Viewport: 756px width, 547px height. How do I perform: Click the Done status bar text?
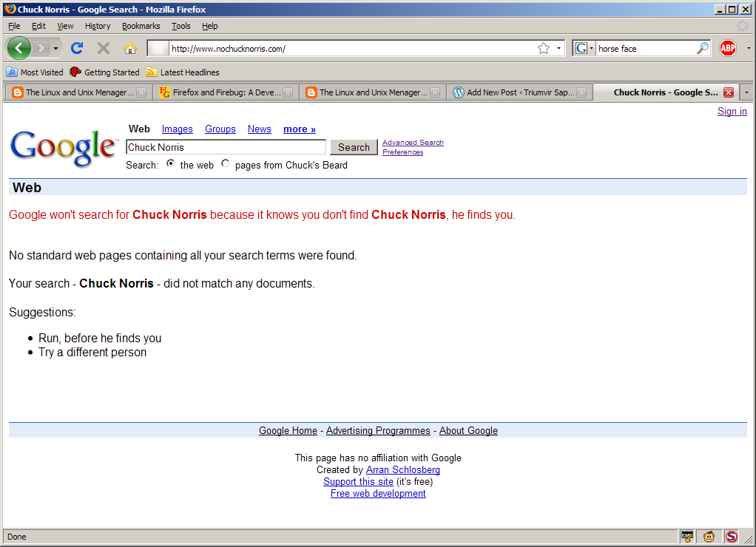click(x=17, y=537)
